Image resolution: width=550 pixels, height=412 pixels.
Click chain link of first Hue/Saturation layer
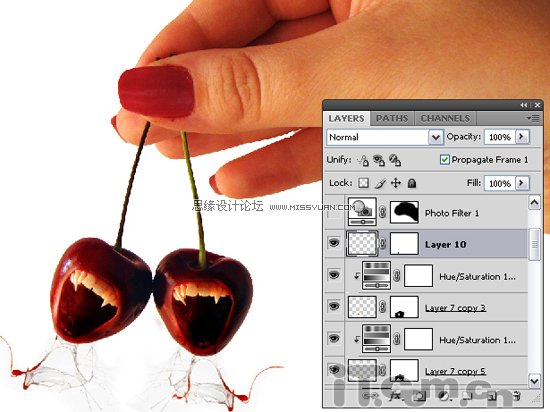[397, 276]
